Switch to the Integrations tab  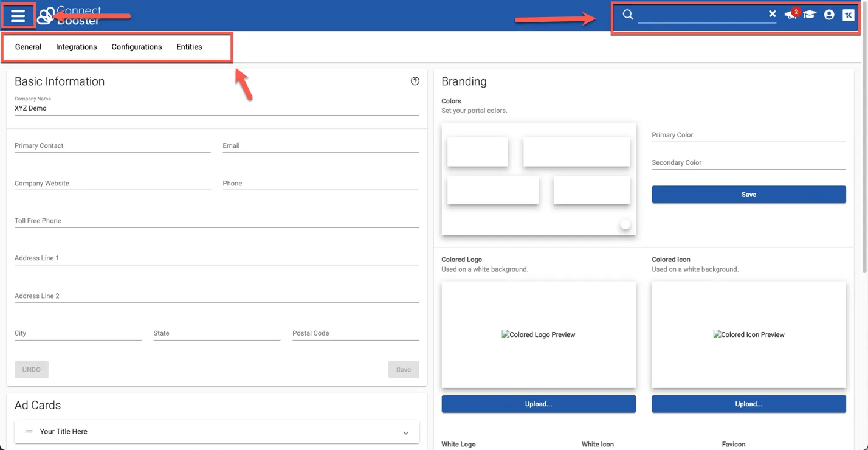76,47
